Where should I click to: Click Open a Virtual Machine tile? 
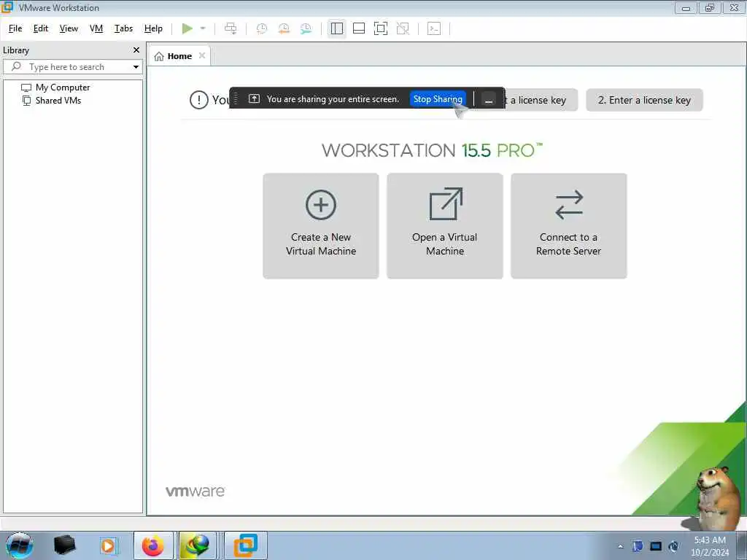pos(445,226)
